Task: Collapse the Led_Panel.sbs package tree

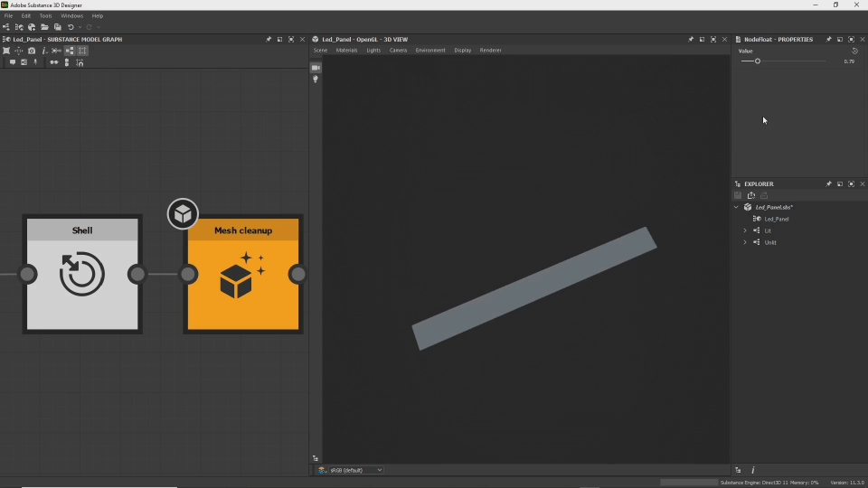Action: point(736,207)
